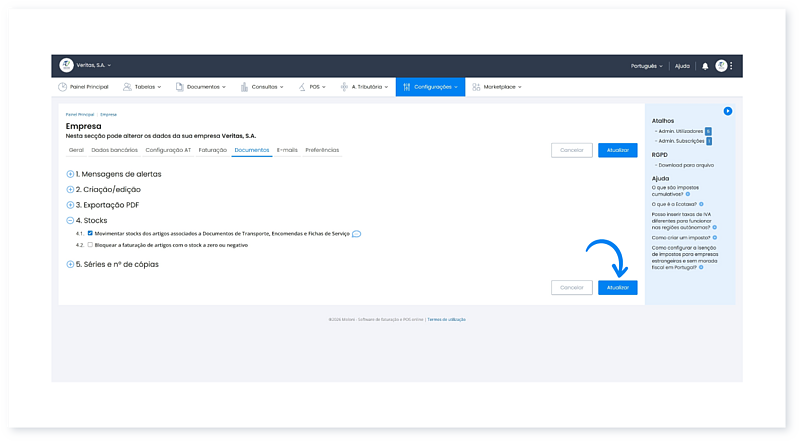Click the Empresa breadcrumb link
The height and width of the screenshot is (442, 800).
point(109,115)
